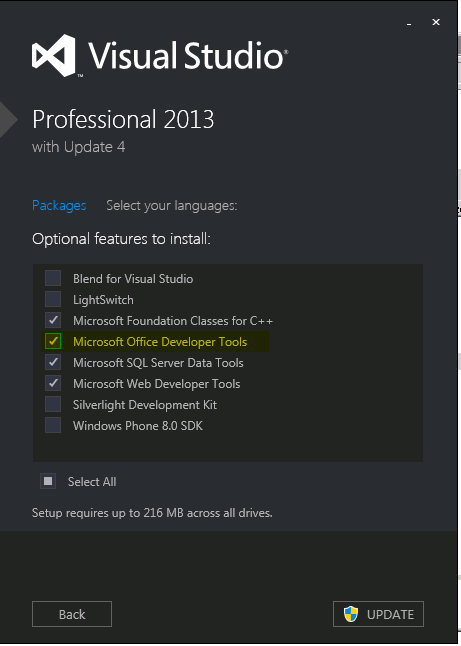Click the Windows Phone 8.0 SDK label

138,426
